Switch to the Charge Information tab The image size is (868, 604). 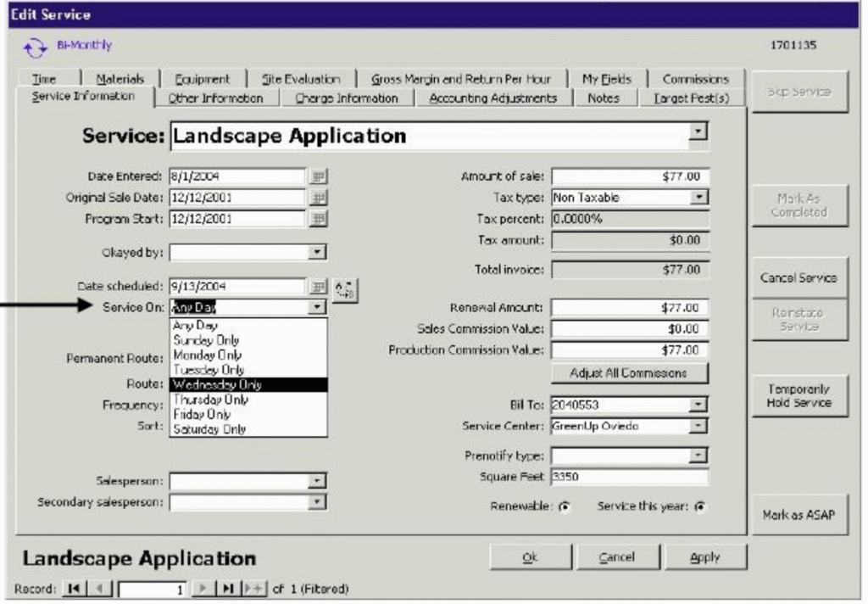point(346,98)
